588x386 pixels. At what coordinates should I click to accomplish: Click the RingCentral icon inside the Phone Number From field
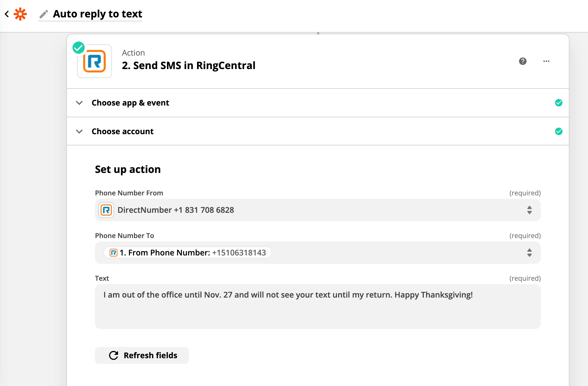point(106,210)
